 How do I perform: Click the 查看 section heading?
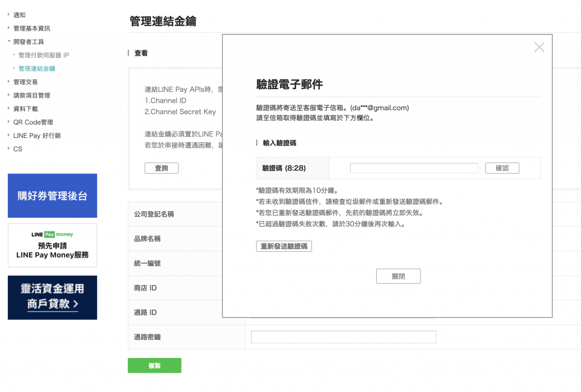141,53
